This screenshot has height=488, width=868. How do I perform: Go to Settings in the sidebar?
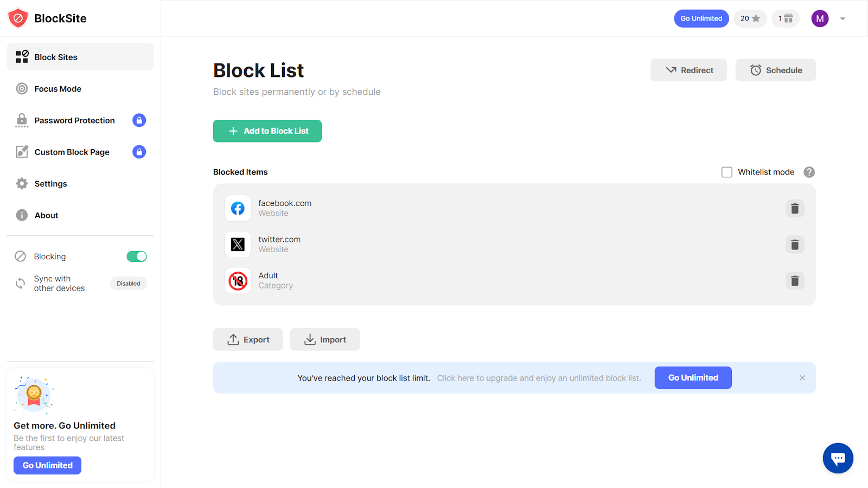pos(50,184)
